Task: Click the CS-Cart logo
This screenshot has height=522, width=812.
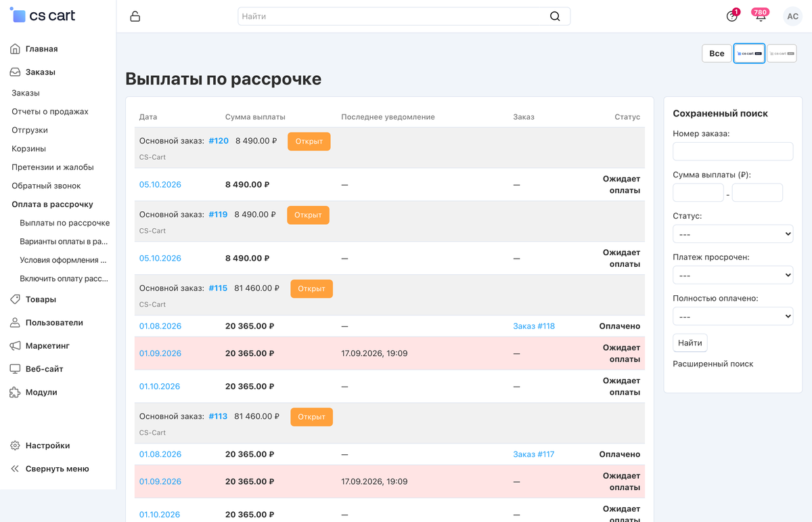Action: (43, 15)
